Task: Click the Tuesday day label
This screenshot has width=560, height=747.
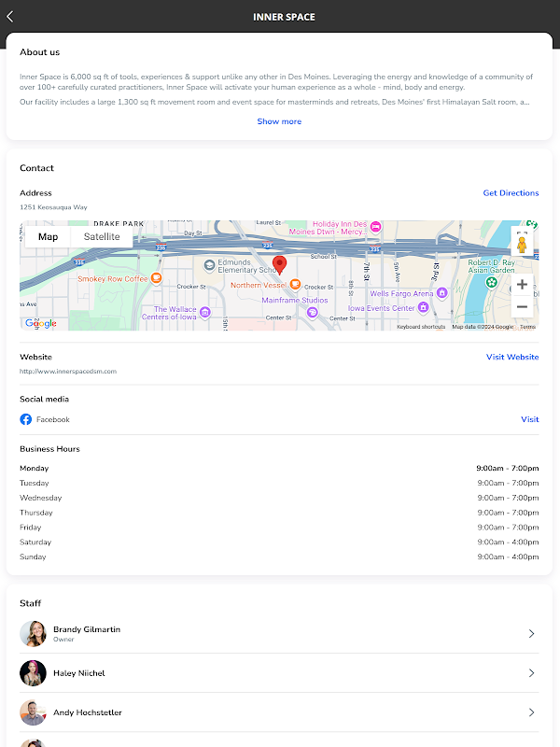Action: point(35,483)
